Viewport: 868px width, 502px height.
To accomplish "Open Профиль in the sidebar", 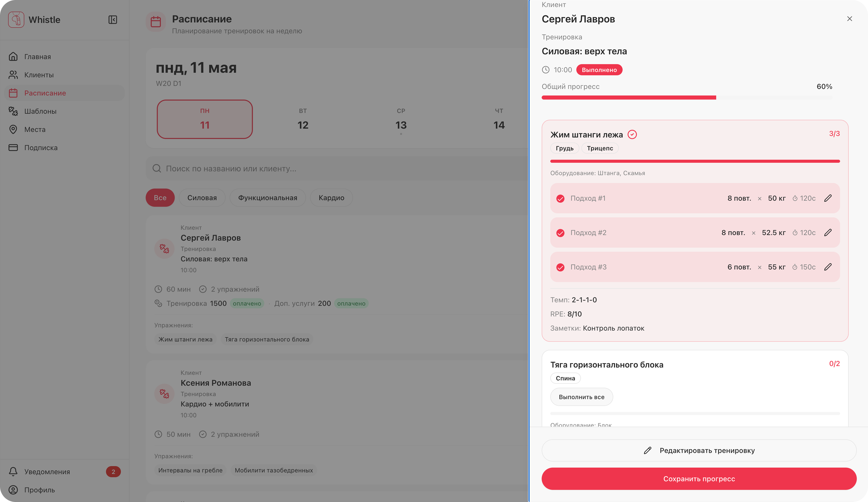I will pyautogui.click(x=64, y=490).
